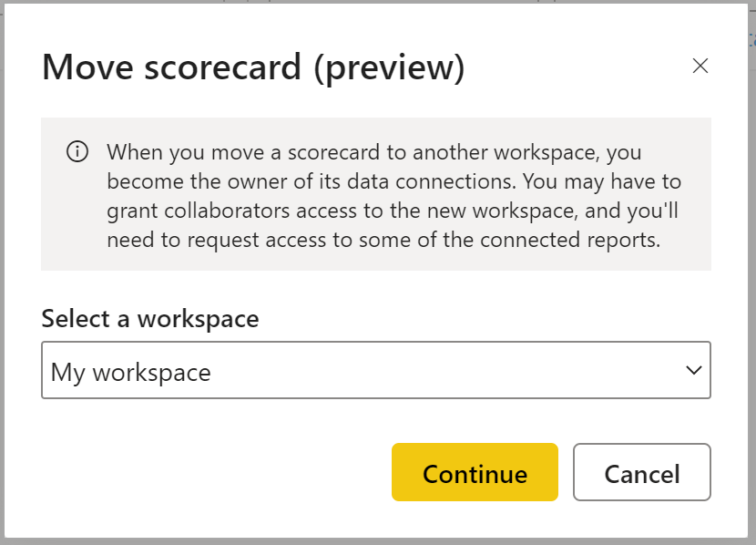
Task: Click the info circle icon
Action: pos(77,151)
